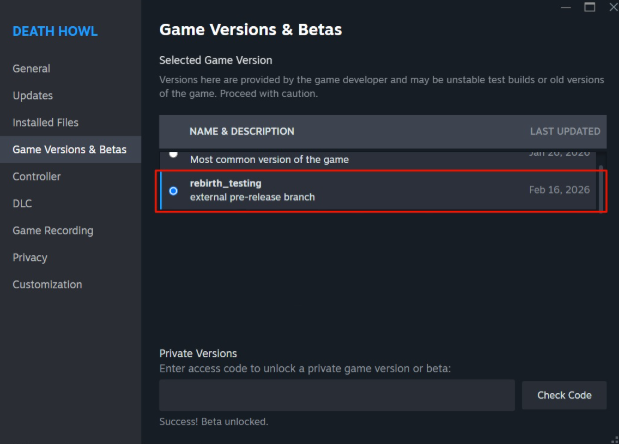Screen dimensions: 619x444
Task: Go to the Controller settings
Action: (36, 177)
